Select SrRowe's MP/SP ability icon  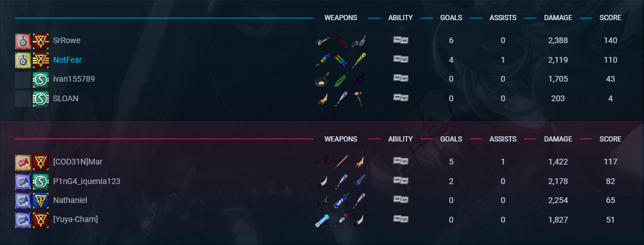(400, 40)
